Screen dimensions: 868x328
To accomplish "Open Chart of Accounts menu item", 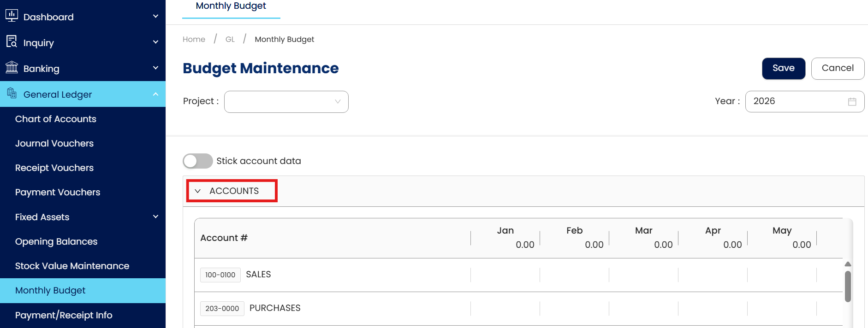I will [56, 119].
